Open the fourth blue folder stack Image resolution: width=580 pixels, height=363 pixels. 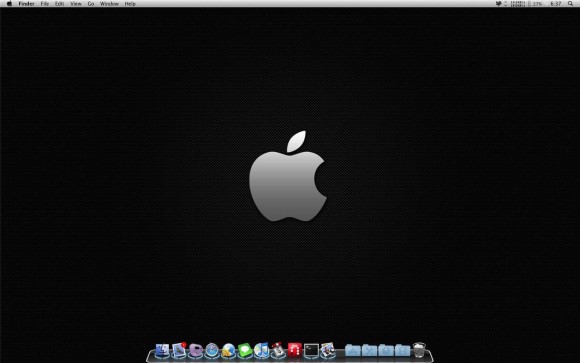[x=402, y=350]
